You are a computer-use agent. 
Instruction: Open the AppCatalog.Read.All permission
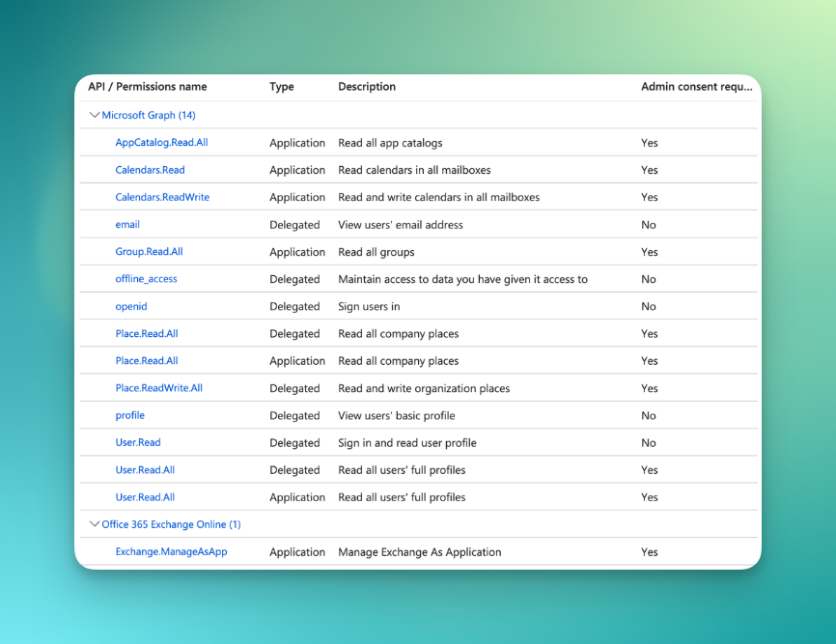pos(161,143)
